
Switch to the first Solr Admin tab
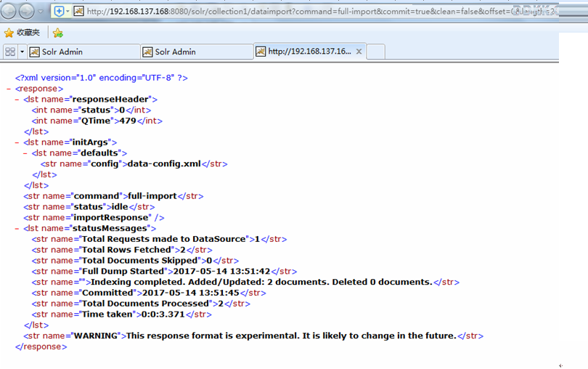click(83, 52)
